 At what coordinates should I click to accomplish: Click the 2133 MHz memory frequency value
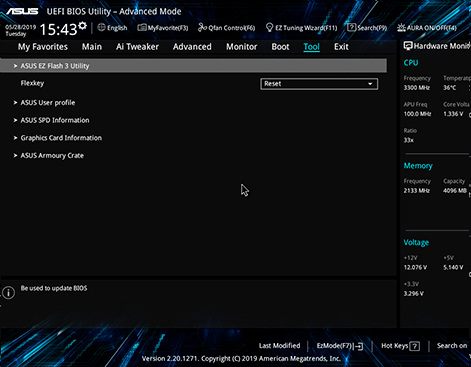coord(417,191)
